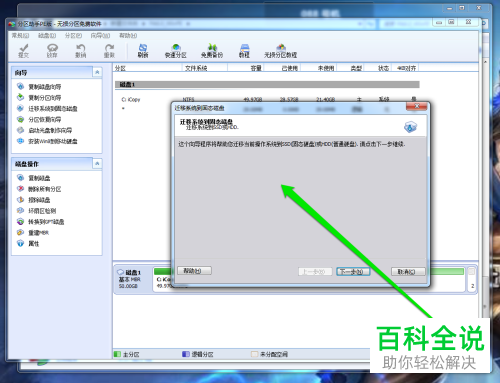Open the 磁盘 menu
Image resolution: width=500 pixels, height=383 pixels.
[47, 35]
